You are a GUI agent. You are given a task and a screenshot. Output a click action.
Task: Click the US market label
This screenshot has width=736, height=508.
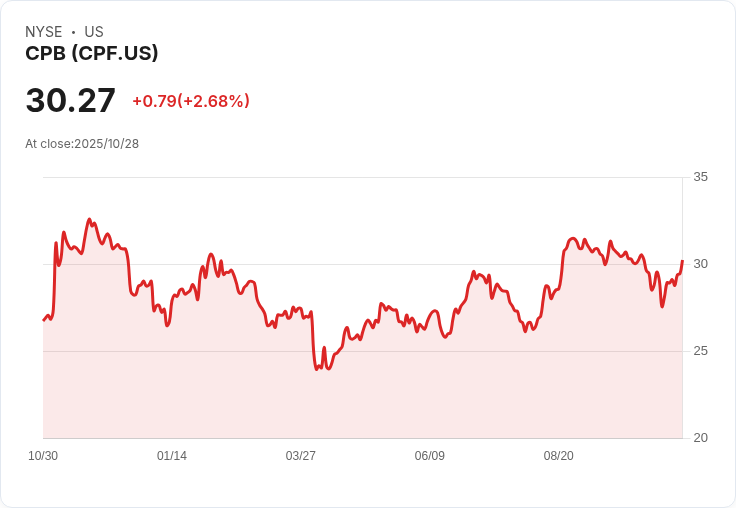pyautogui.click(x=94, y=32)
